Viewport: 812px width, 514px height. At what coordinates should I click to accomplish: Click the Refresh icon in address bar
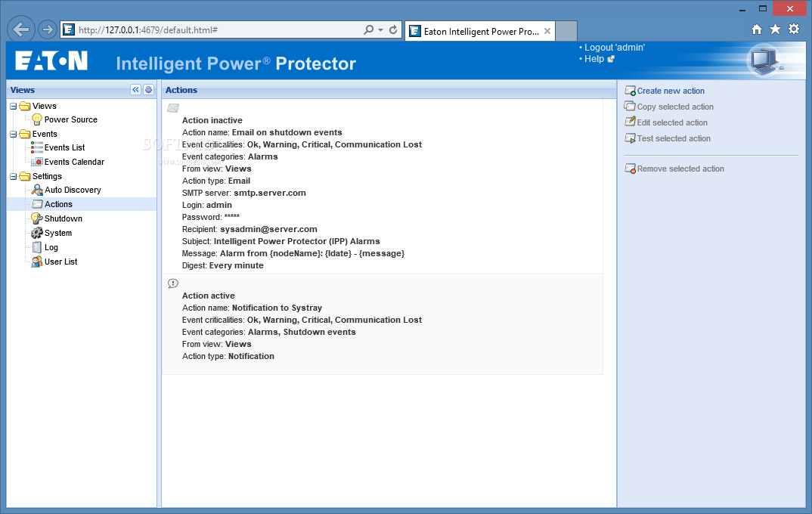393,30
